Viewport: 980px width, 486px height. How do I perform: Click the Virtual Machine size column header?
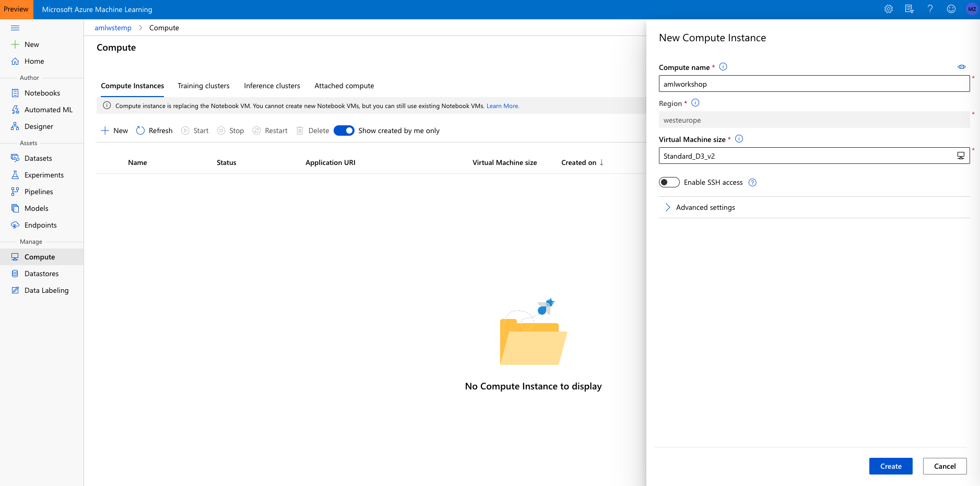[505, 162]
